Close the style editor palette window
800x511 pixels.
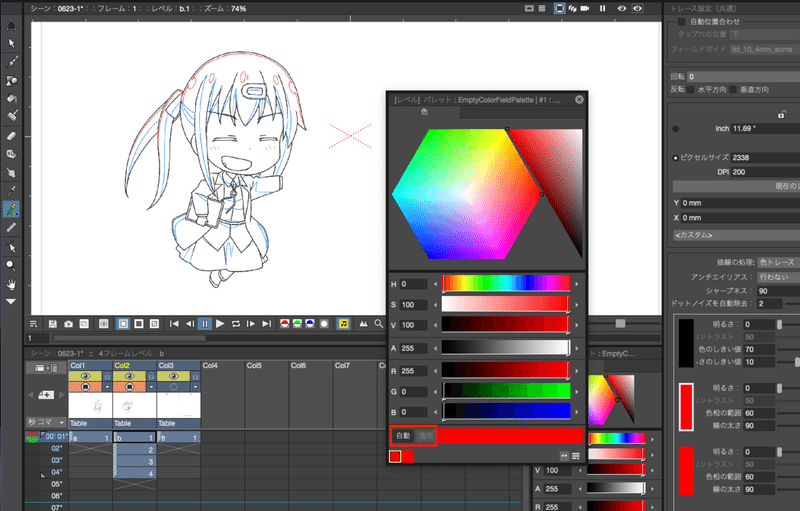pyautogui.click(x=579, y=99)
